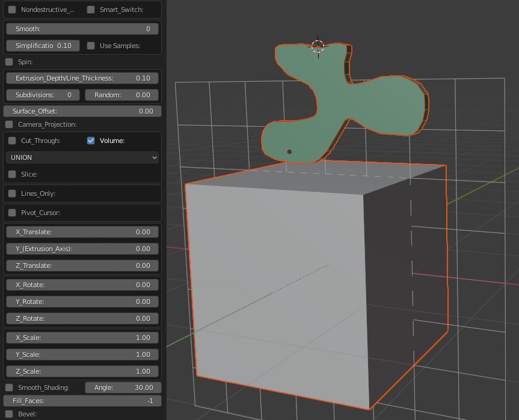Tick the Use Samples checkbox
This screenshot has width=519, height=420.
click(91, 46)
